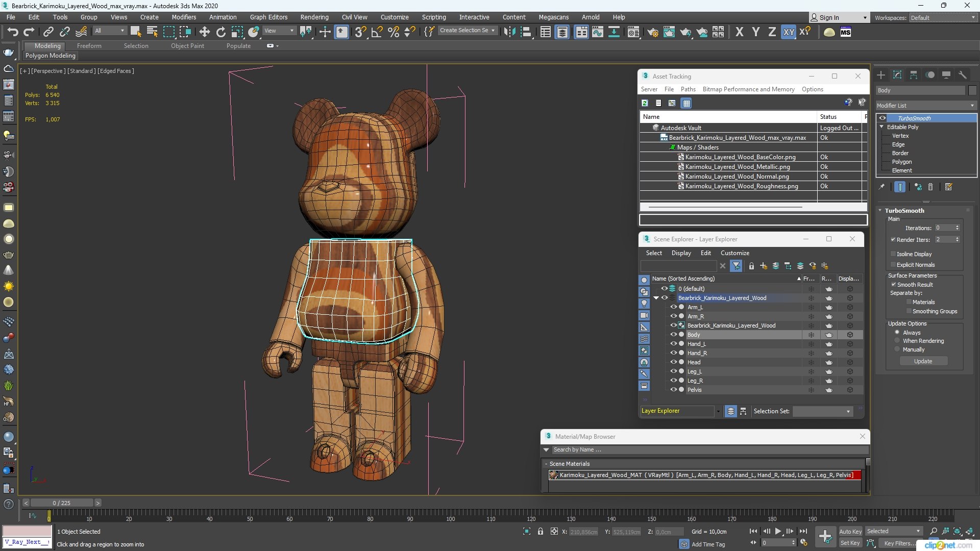Toggle the filter funnel in Scene Explorer
This screenshot has height=551, width=980.
pos(736,266)
